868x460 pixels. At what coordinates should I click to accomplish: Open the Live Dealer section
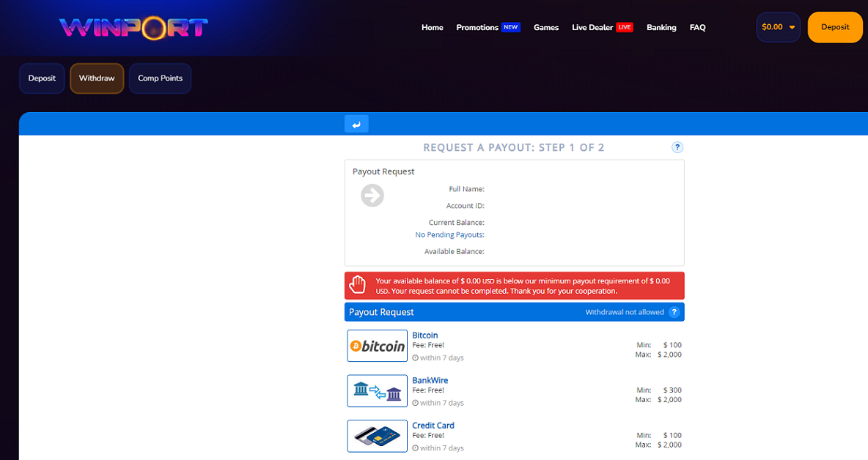592,27
